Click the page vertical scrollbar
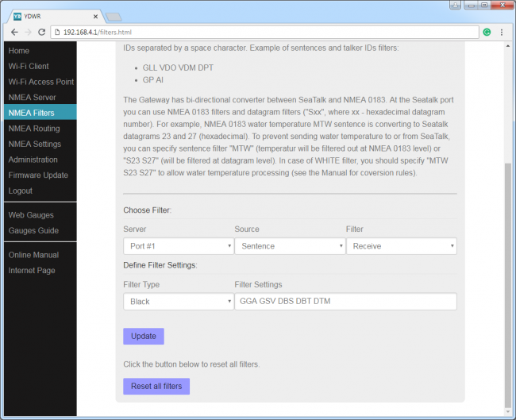Viewport: 516px width, 420px height. pyautogui.click(x=508, y=278)
